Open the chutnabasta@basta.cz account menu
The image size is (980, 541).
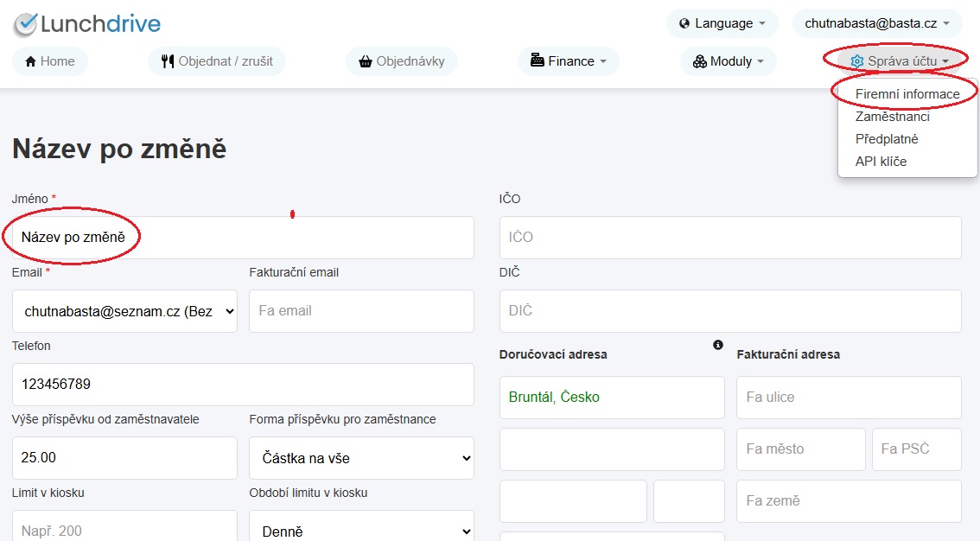(x=877, y=23)
